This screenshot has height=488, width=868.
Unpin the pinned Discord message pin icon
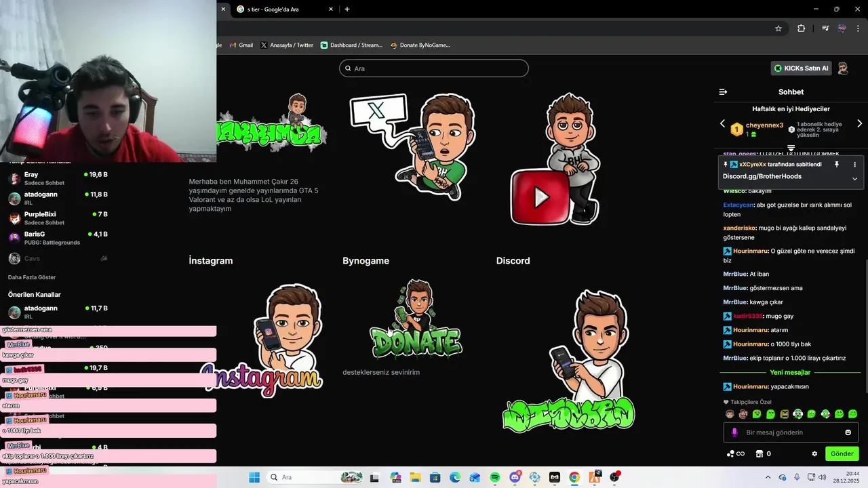836,164
